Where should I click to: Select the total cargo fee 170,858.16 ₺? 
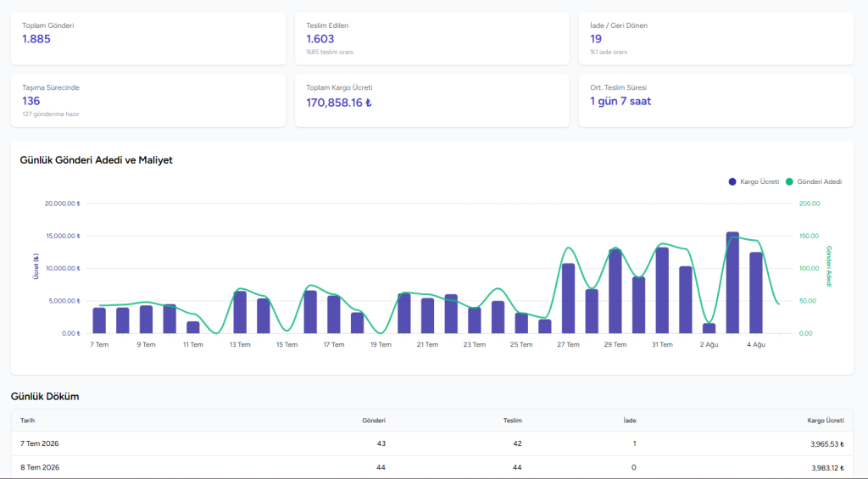(339, 103)
